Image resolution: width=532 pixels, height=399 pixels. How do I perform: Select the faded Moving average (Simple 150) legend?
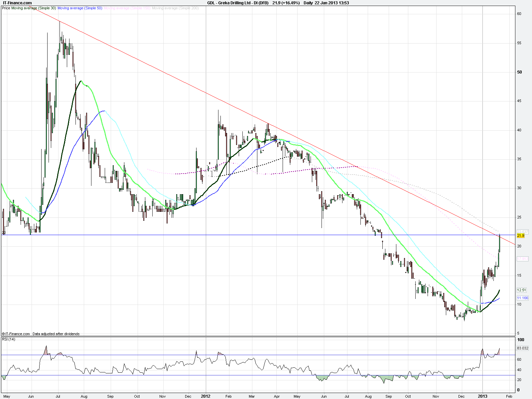point(127,8)
